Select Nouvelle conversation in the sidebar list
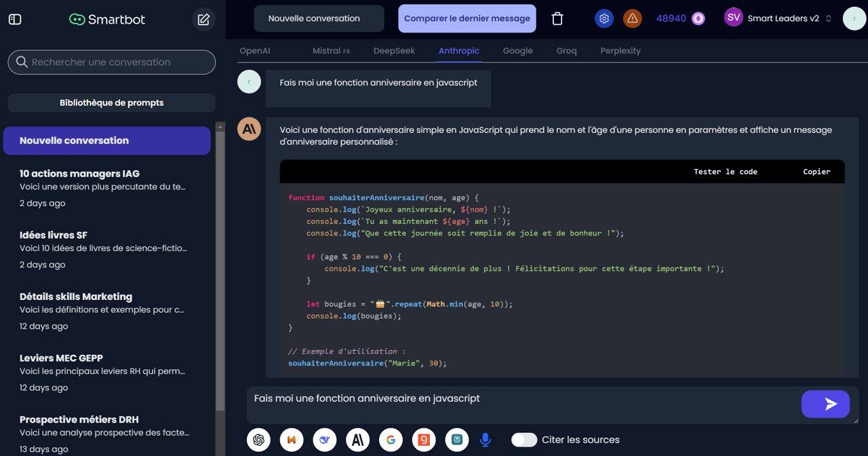Screen dimensions: 868x456 (107, 140)
